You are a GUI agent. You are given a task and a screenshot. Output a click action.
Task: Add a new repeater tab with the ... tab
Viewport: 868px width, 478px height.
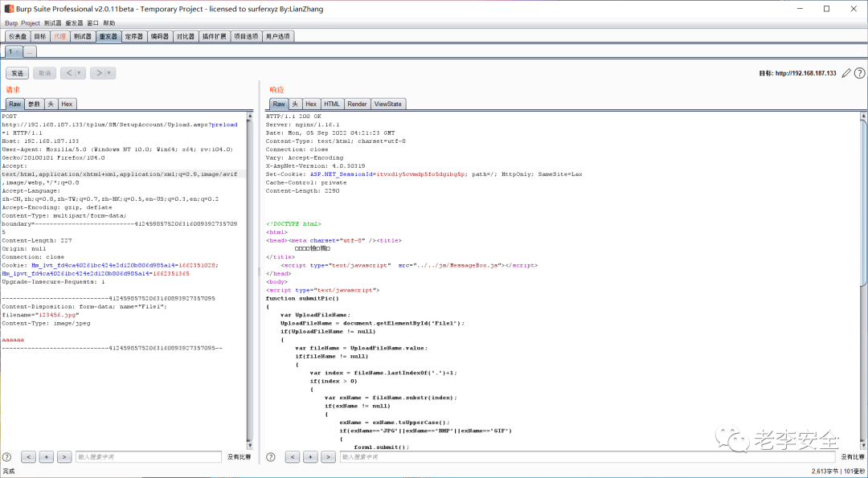click(30, 51)
